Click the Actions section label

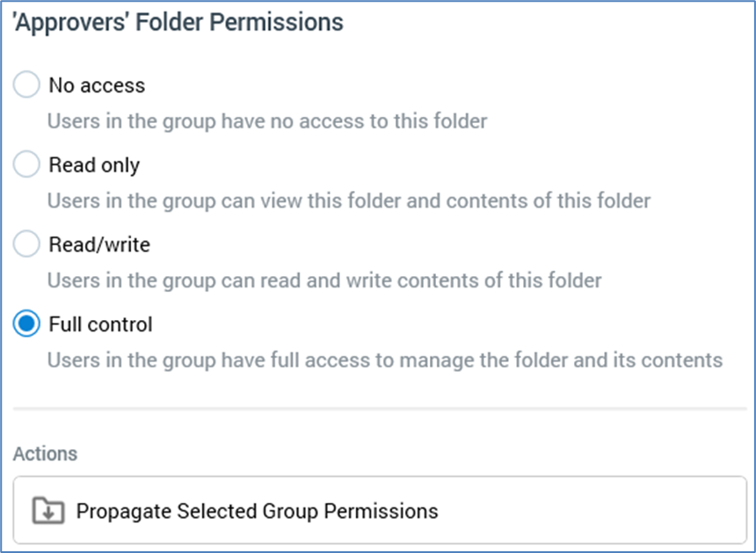(45, 454)
